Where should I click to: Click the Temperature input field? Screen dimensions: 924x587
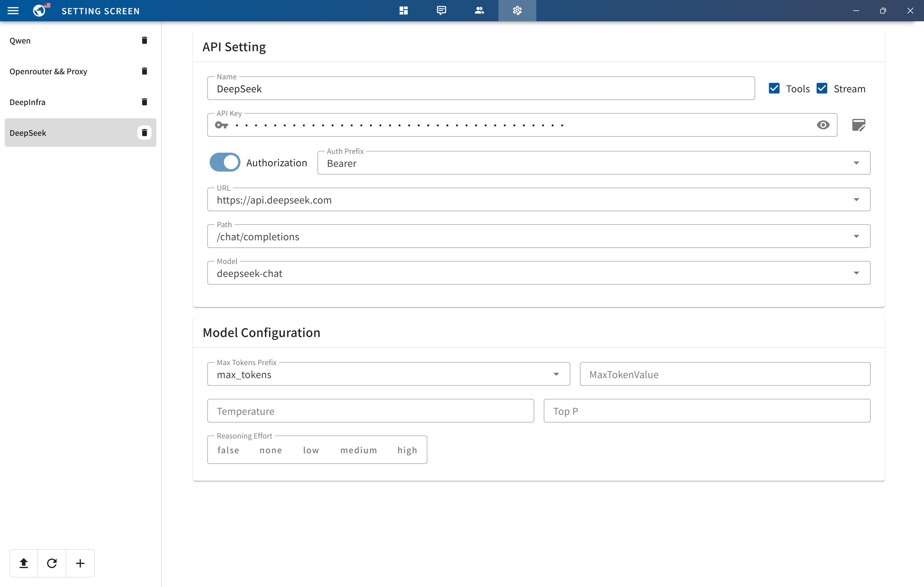[370, 411]
